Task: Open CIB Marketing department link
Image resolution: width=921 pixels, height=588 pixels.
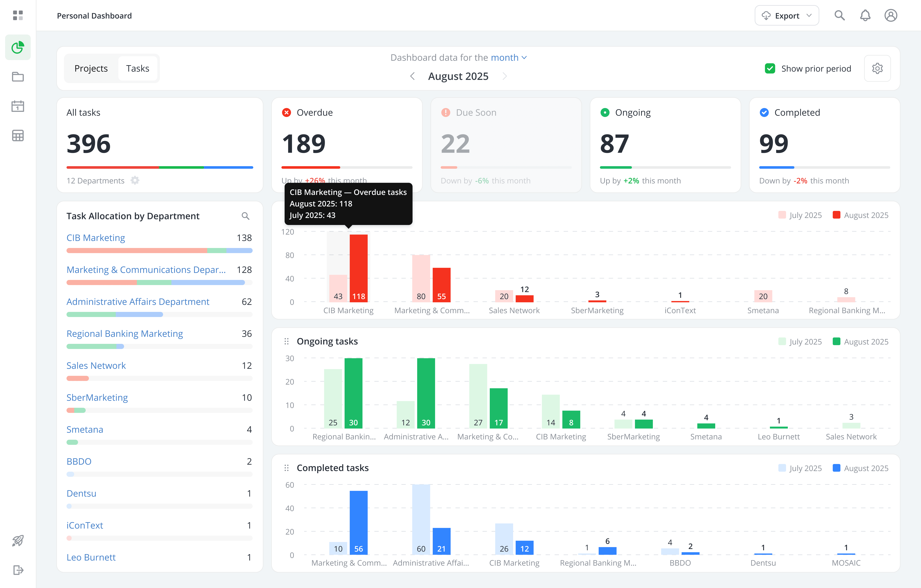Action: 96,238
